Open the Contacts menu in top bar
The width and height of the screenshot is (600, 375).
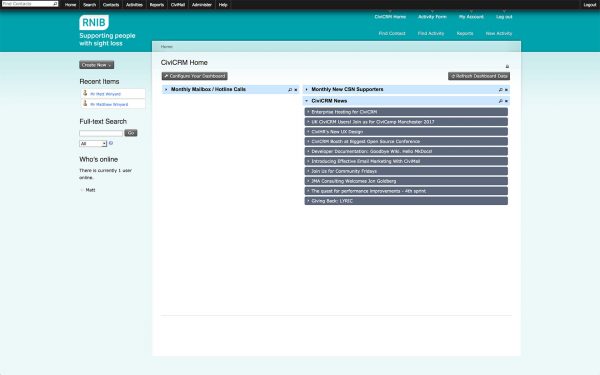click(x=111, y=5)
